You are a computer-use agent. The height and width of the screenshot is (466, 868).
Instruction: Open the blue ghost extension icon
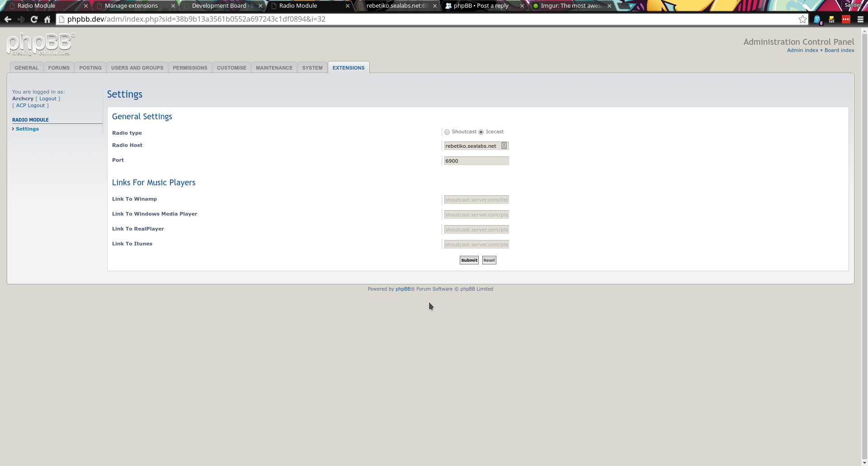click(x=817, y=19)
